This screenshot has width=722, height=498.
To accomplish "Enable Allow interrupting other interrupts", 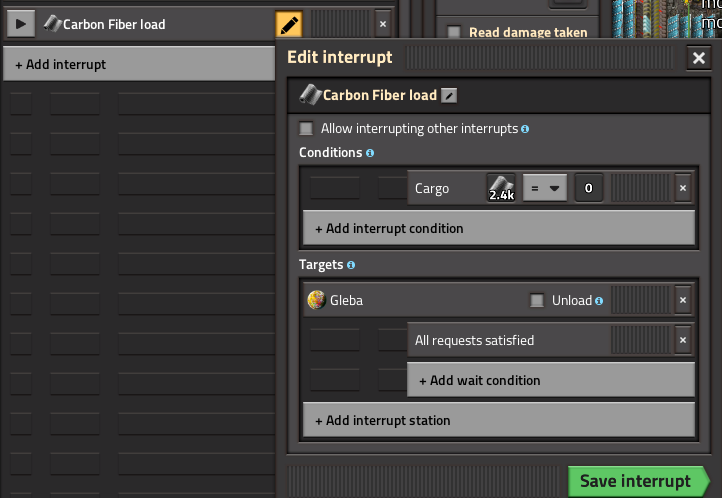I will (x=307, y=129).
